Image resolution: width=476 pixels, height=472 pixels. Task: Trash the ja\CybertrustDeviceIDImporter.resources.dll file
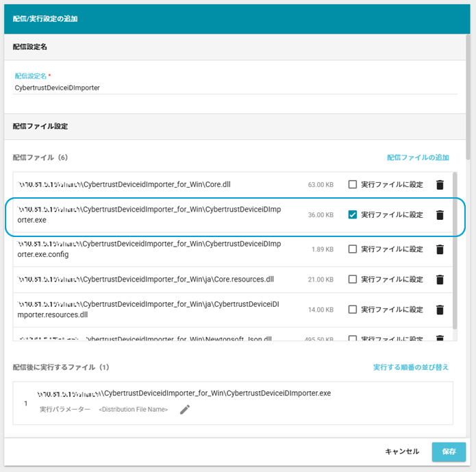pyautogui.click(x=440, y=310)
